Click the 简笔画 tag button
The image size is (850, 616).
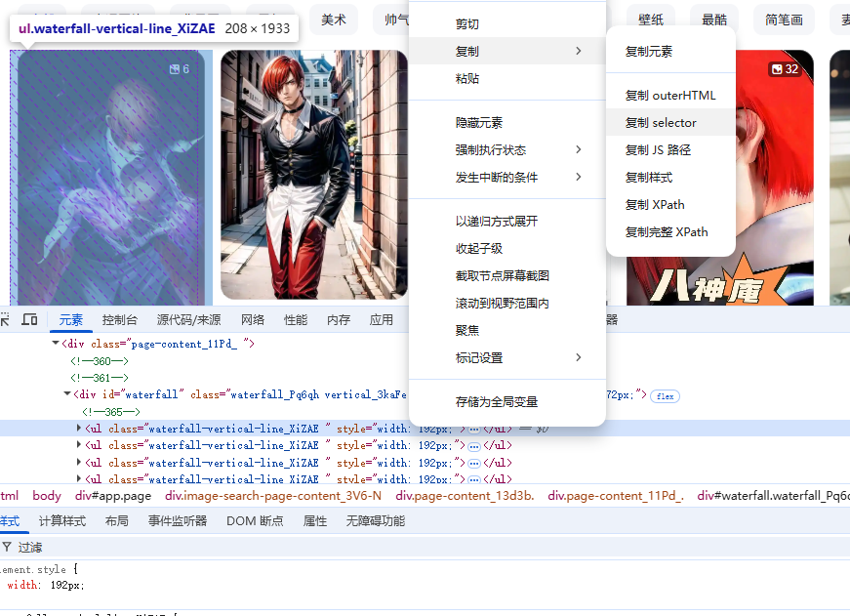click(784, 21)
